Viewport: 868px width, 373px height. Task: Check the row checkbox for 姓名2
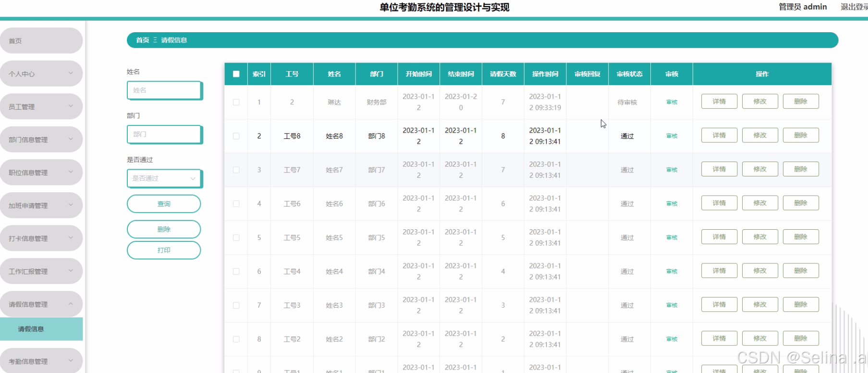coord(236,339)
